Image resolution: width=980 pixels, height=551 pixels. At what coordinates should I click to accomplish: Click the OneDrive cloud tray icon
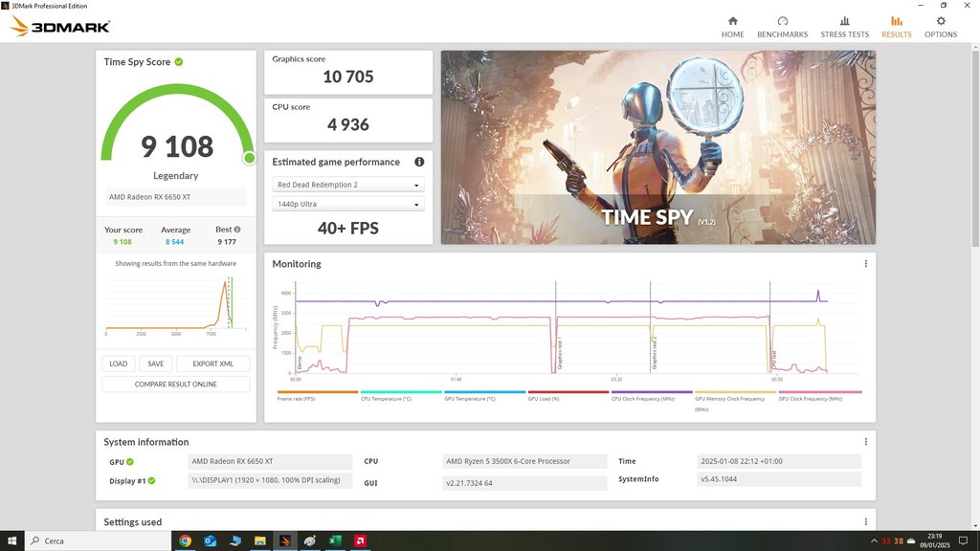coord(911,541)
